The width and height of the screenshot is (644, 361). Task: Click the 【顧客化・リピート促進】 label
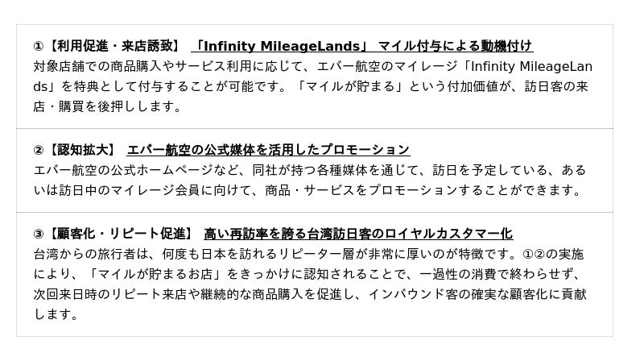[x=120, y=234]
